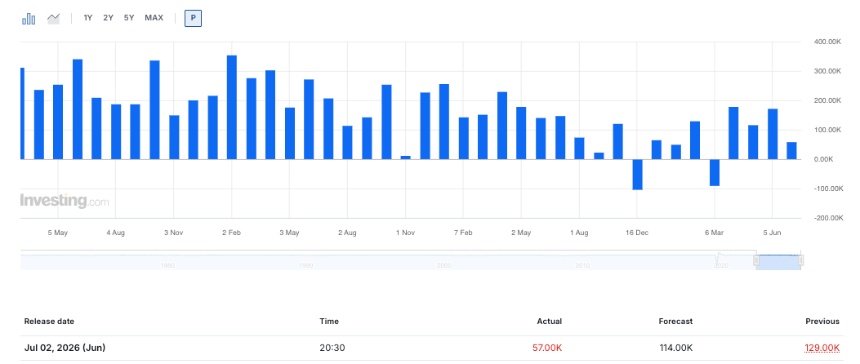The image size is (860, 364).
Task: Switch to line chart view icon
Action: (x=53, y=19)
